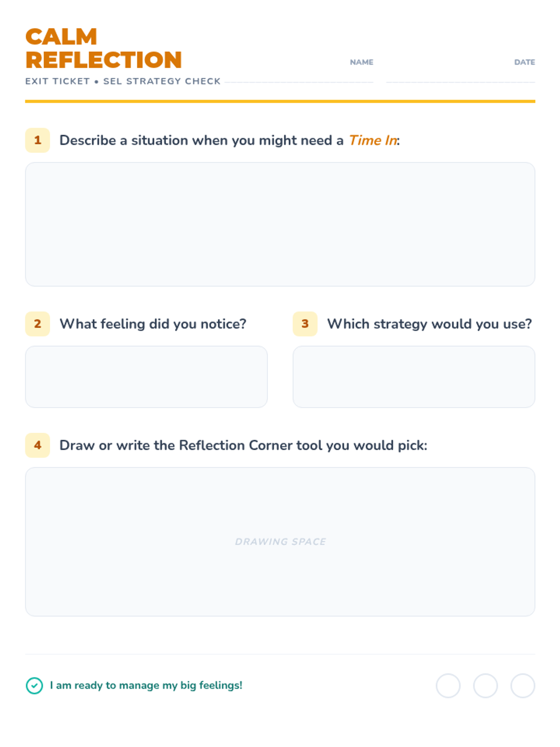560x747 pixels.
Task: Click the strategy you would use box
Action: click(413, 377)
